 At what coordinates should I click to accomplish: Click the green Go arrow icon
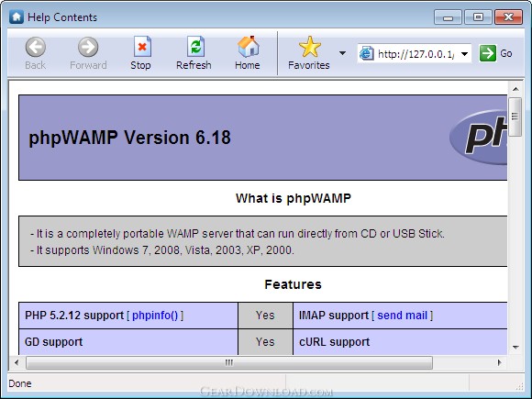[488, 53]
